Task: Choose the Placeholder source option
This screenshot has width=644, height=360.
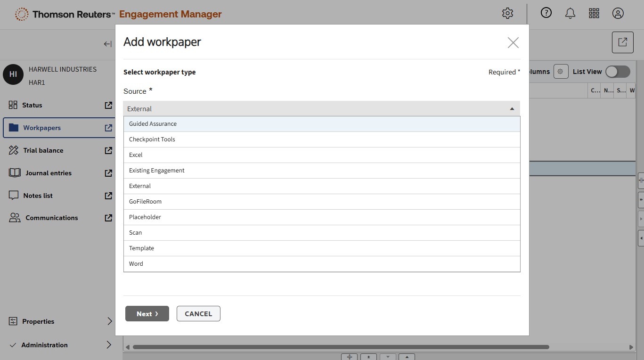Action: click(322, 217)
